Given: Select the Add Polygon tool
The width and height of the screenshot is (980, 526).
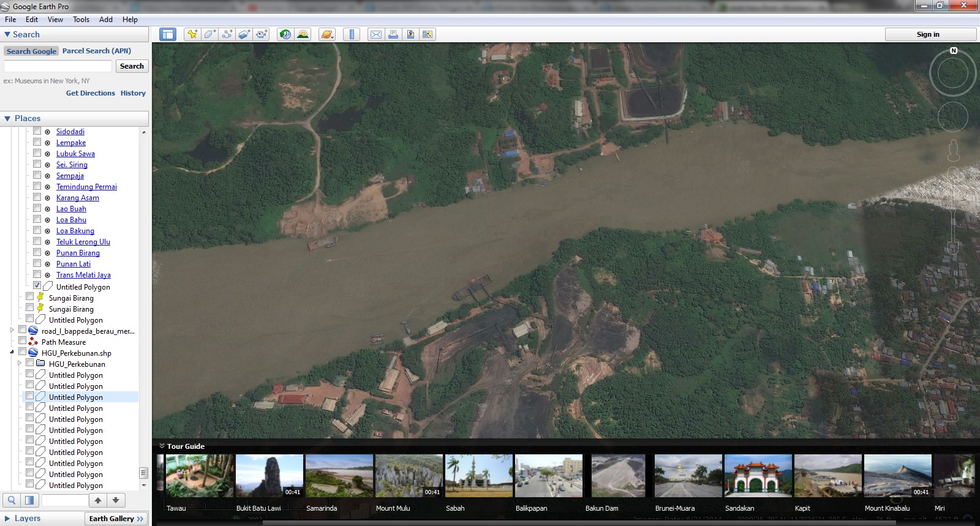Looking at the screenshot, I should pos(209,34).
